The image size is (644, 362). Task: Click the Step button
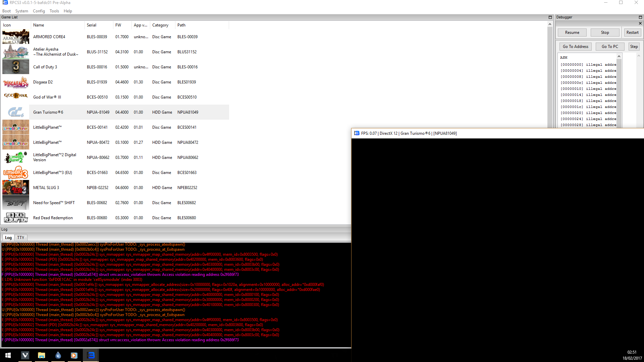(x=634, y=47)
